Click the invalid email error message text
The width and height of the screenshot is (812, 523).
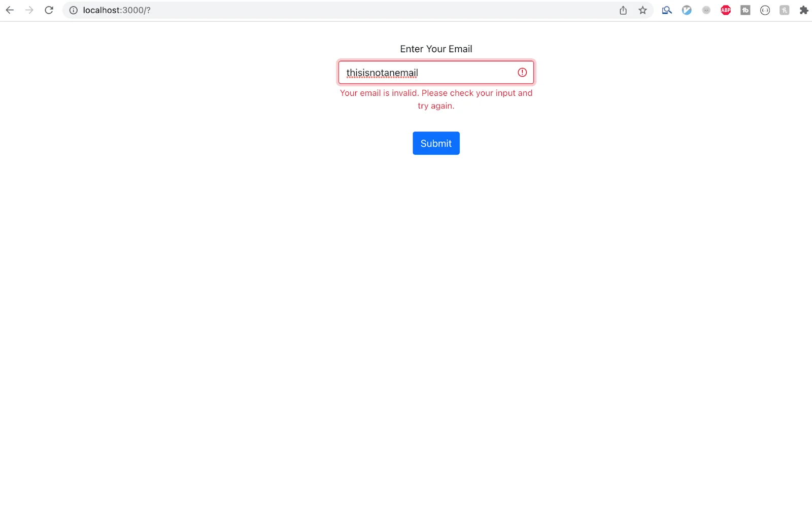pyautogui.click(x=435, y=99)
